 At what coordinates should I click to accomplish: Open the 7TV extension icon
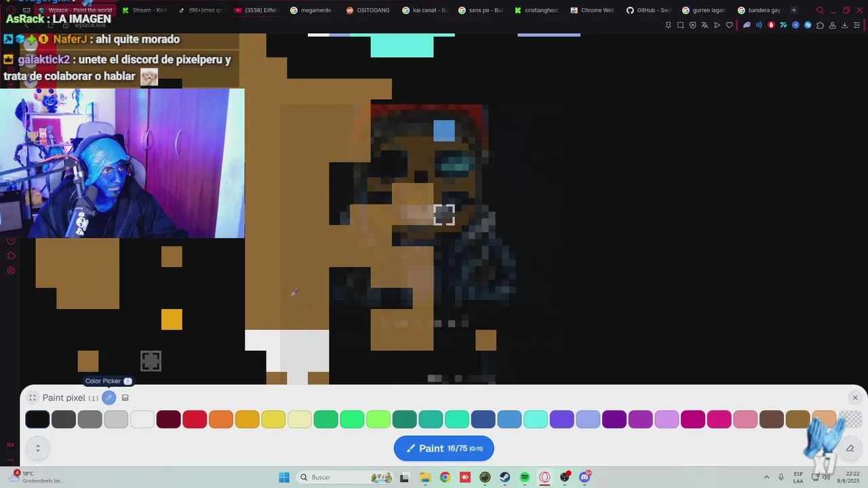[x=783, y=25]
